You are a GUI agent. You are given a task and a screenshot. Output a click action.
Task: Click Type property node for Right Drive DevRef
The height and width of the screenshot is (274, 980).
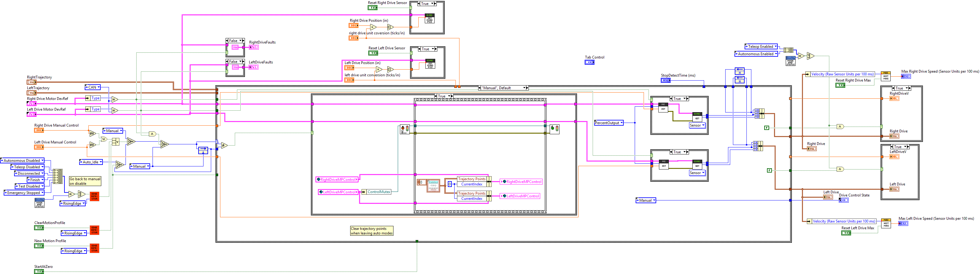click(93, 98)
